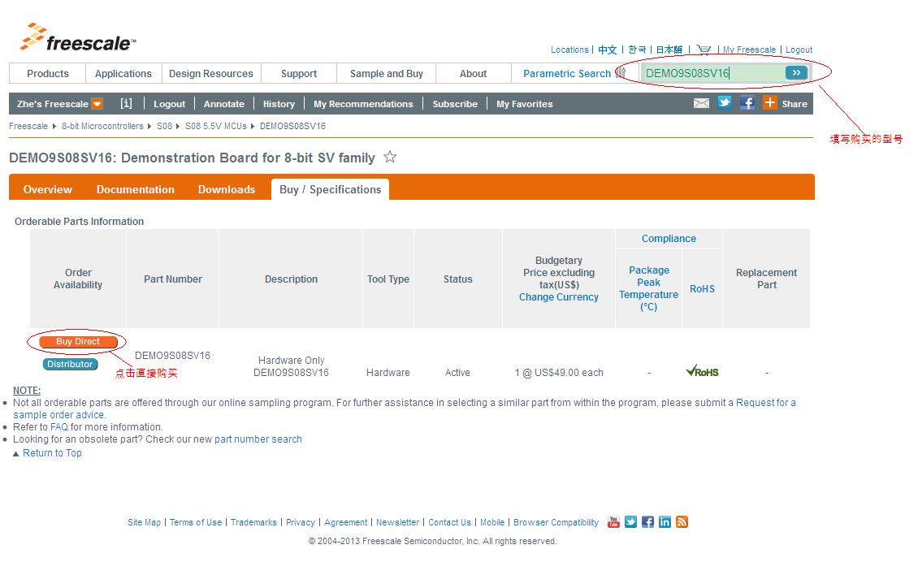Click the part number search link

258,439
